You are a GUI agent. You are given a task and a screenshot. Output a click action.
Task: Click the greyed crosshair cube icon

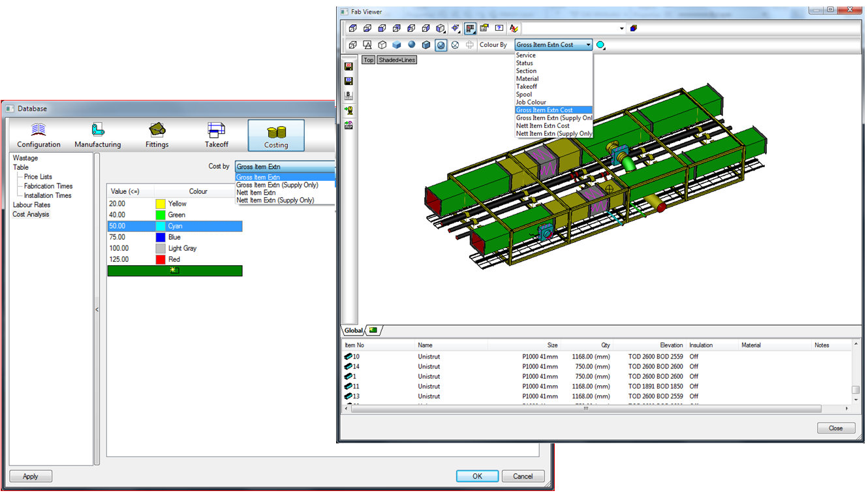pyautogui.click(x=470, y=45)
